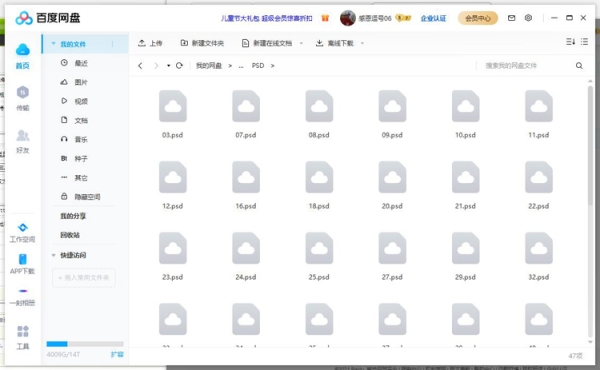Screen dimensions: 600x370
Task: Select the 03.psd file icon
Action: point(173,106)
